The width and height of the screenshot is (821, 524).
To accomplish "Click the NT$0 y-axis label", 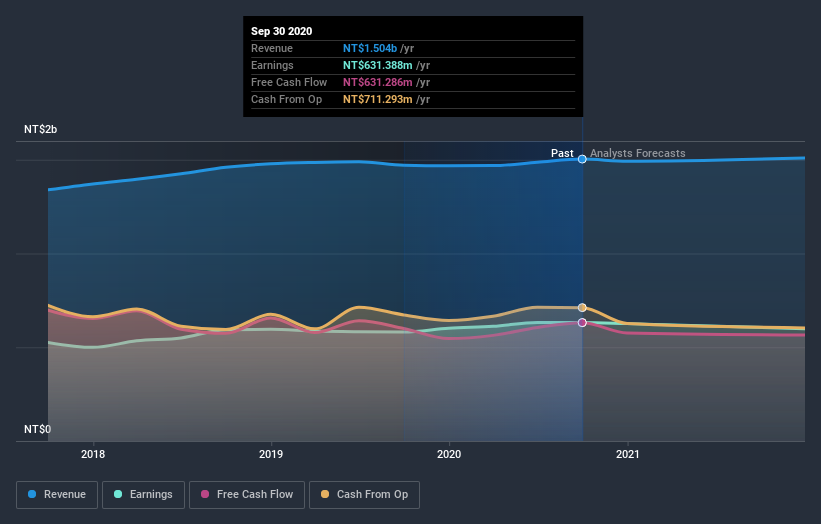I will click(37, 429).
